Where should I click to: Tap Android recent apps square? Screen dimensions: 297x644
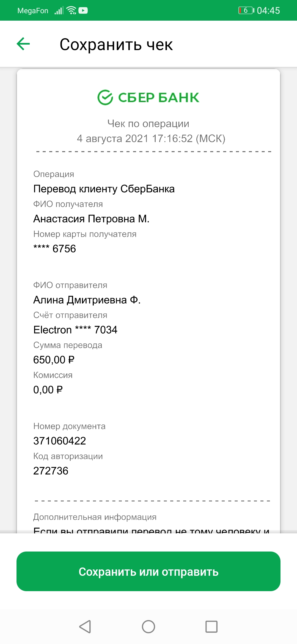click(211, 627)
